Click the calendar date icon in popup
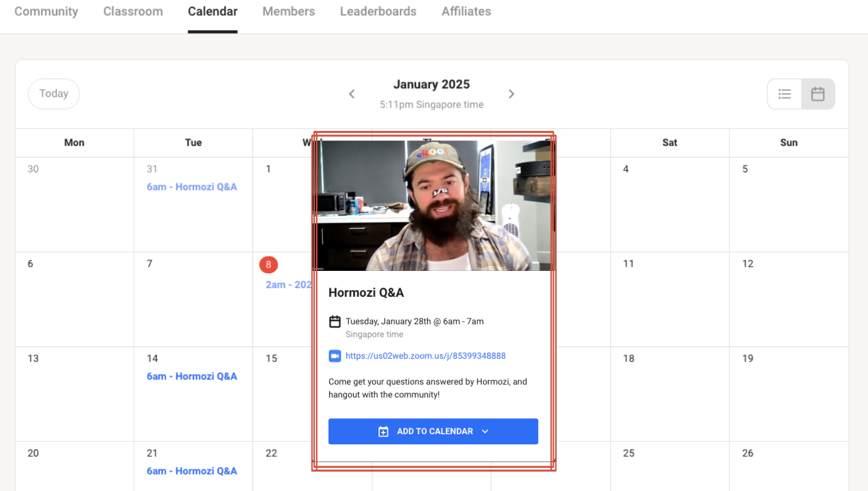868x491 pixels. click(335, 322)
